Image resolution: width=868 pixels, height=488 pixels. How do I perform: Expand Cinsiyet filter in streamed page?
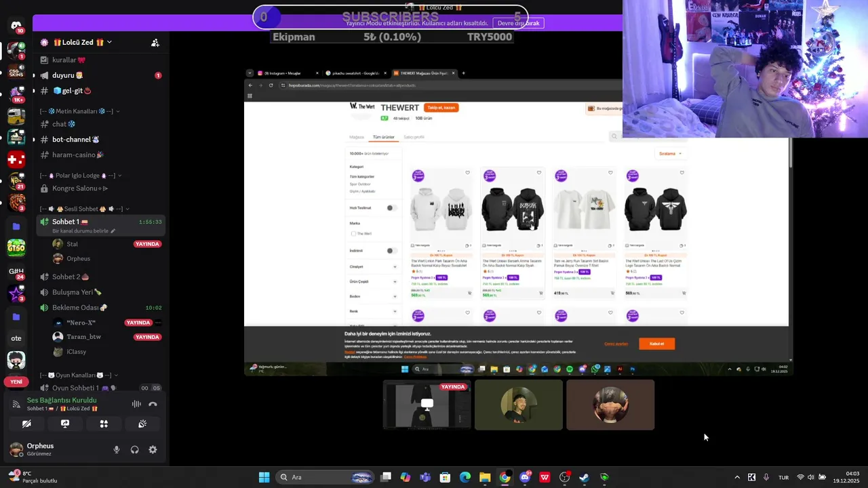click(374, 266)
